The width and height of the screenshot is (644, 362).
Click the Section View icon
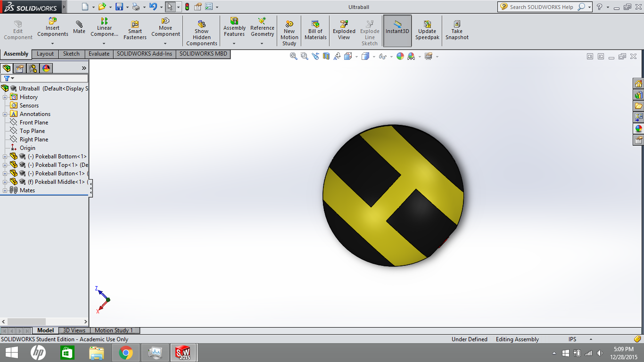[326, 56]
